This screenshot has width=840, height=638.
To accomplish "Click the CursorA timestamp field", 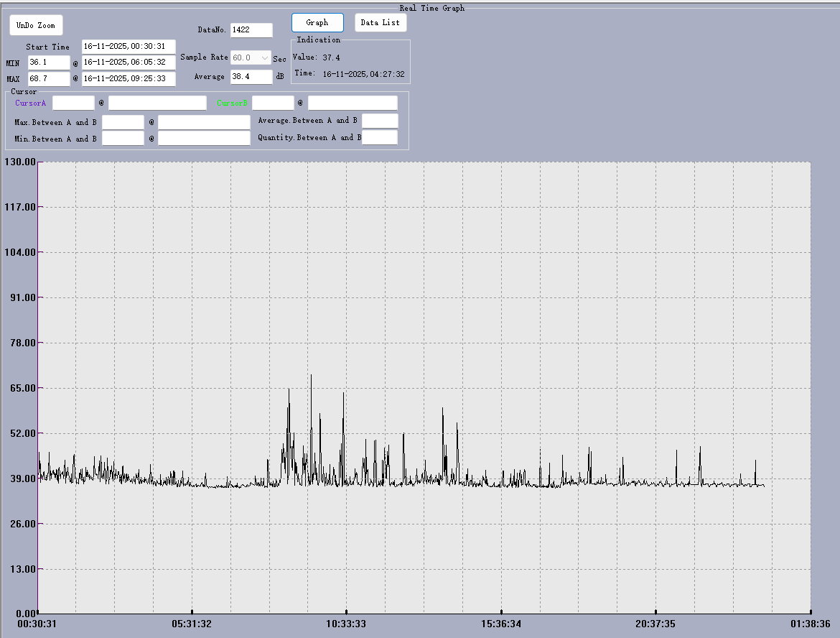I will point(157,103).
